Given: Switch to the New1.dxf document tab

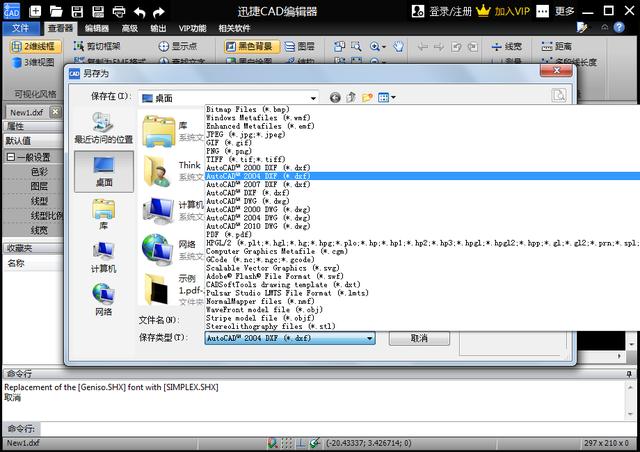Looking at the screenshot, I should [x=27, y=112].
